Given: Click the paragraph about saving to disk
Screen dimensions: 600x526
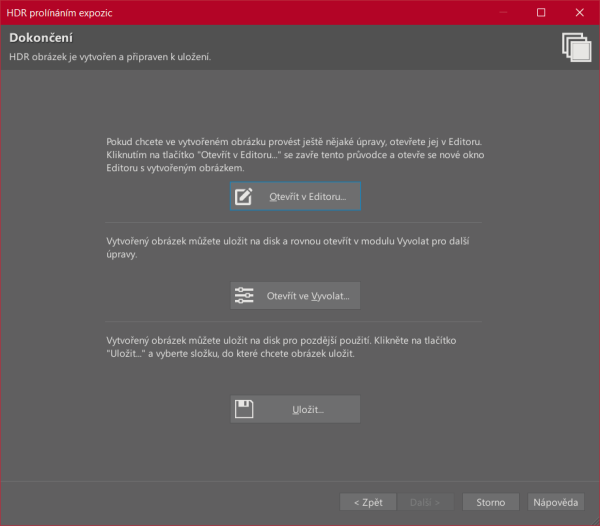Looking at the screenshot, I should click(298, 347).
